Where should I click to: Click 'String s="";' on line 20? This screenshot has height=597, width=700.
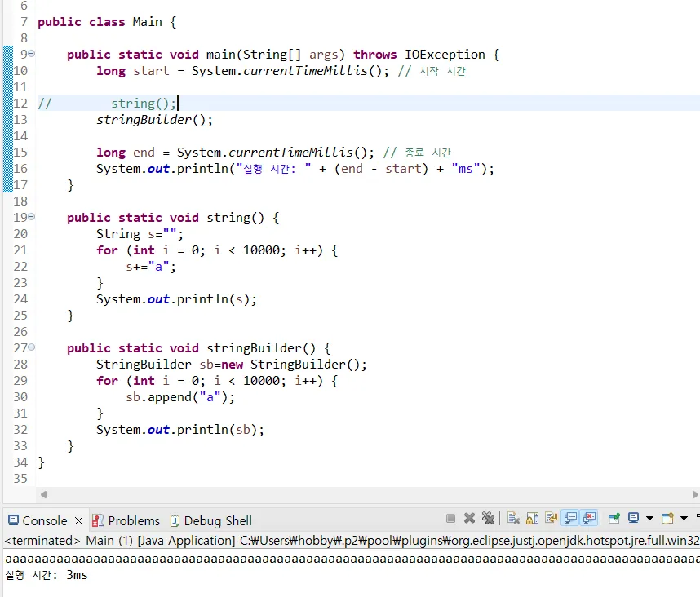[140, 234]
